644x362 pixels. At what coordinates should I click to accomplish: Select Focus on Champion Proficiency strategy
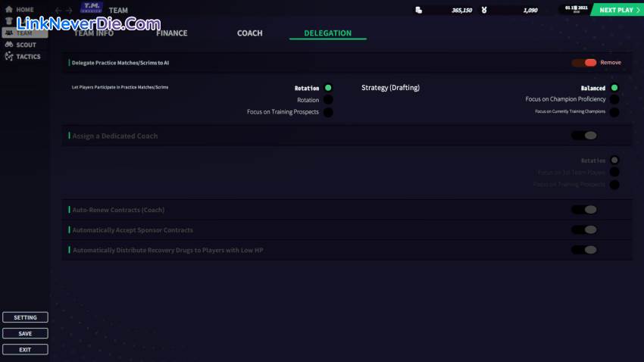click(x=614, y=99)
